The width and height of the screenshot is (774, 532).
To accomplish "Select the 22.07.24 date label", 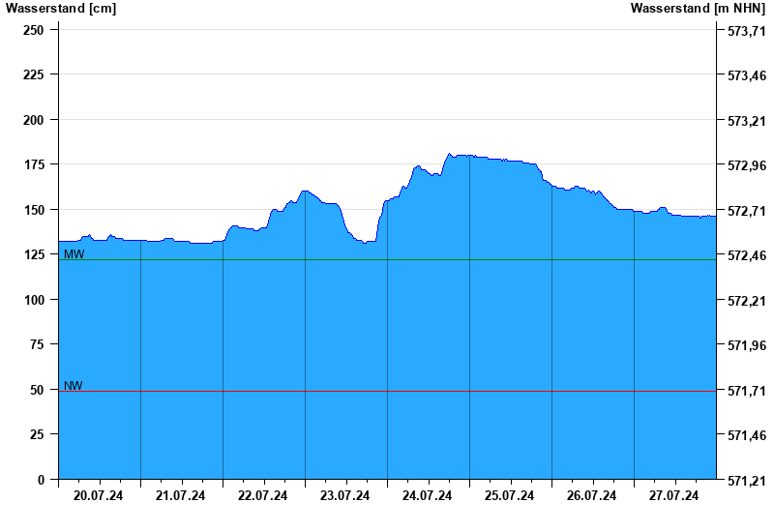I will [x=262, y=495].
